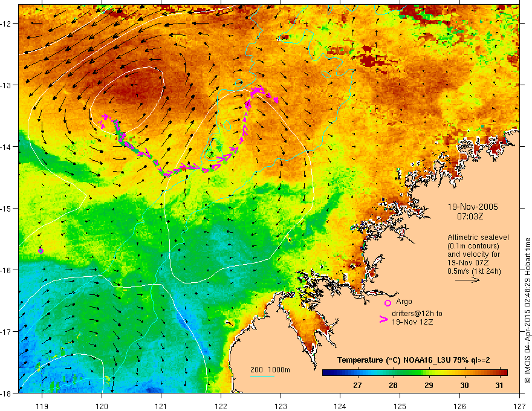The height and width of the screenshot is (411, 532).
Task: Click the cyan 200/1000m isobath legend line
Action: (262, 377)
